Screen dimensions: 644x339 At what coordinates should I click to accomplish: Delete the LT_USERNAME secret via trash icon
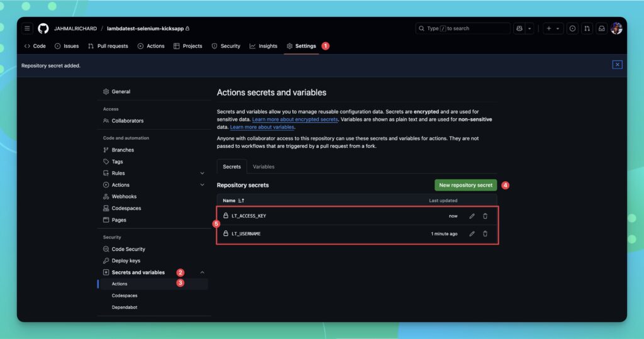pyautogui.click(x=485, y=234)
